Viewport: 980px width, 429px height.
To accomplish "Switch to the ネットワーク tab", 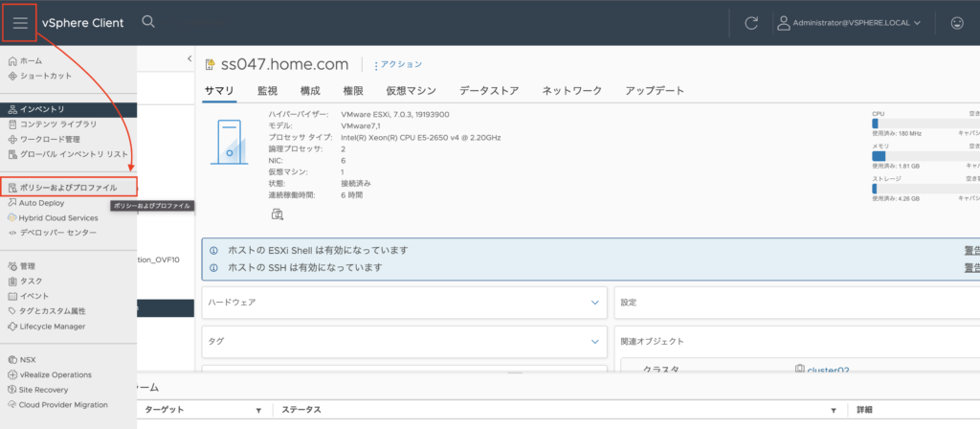I will [x=572, y=91].
